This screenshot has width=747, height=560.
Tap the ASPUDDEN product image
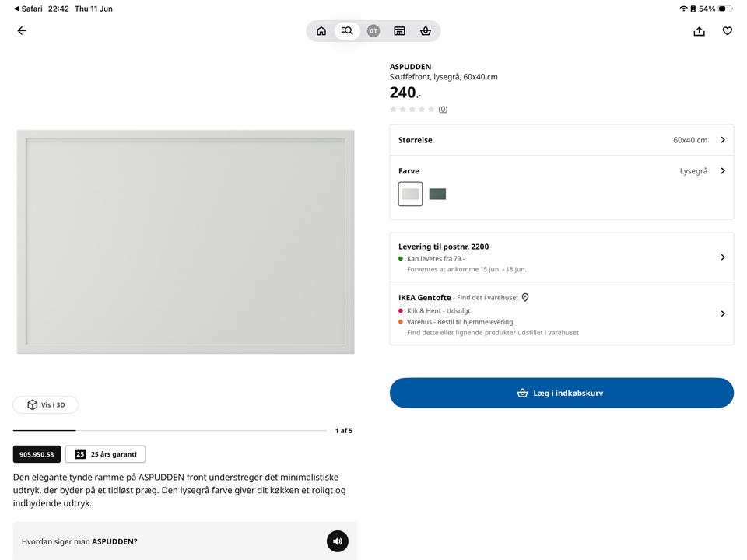pyautogui.click(x=185, y=241)
